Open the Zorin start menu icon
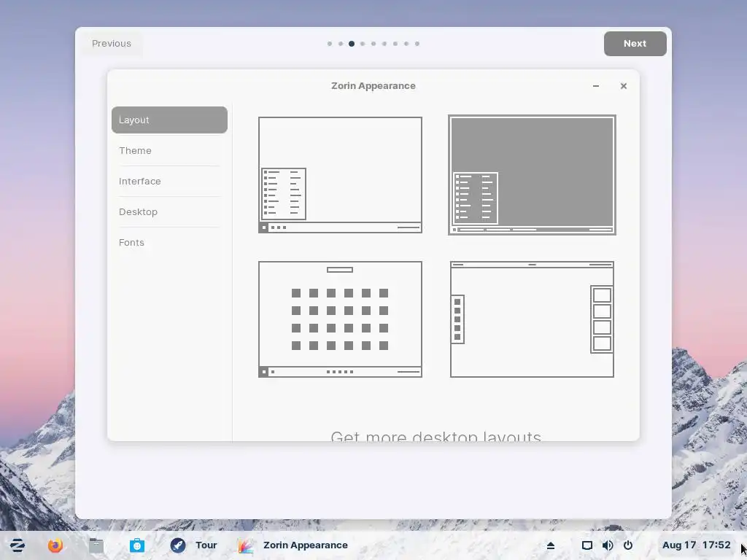 click(x=18, y=545)
